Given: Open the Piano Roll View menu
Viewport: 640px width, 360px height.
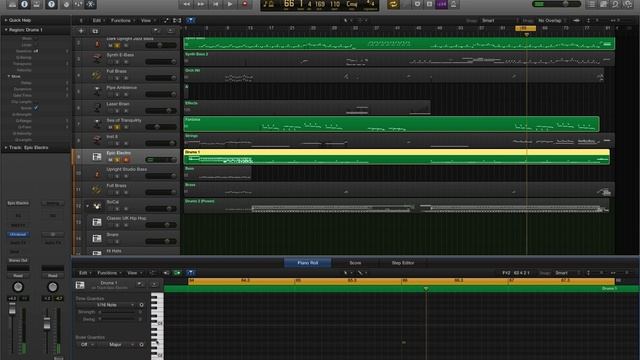Looking at the screenshot, I should click(133, 273).
